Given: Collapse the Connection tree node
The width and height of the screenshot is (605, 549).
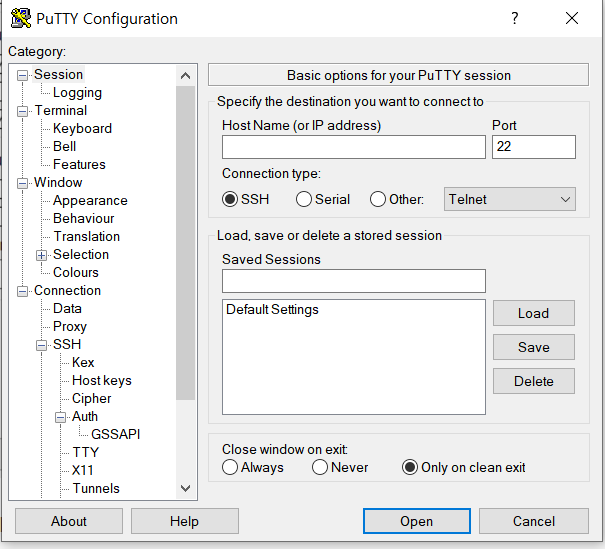Looking at the screenshot, I should [22, 291].
